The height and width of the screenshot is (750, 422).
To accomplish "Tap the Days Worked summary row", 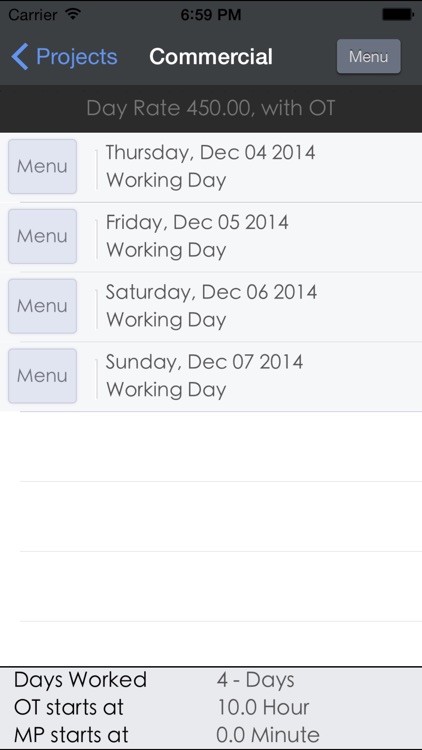I will (x=211, y=680).
